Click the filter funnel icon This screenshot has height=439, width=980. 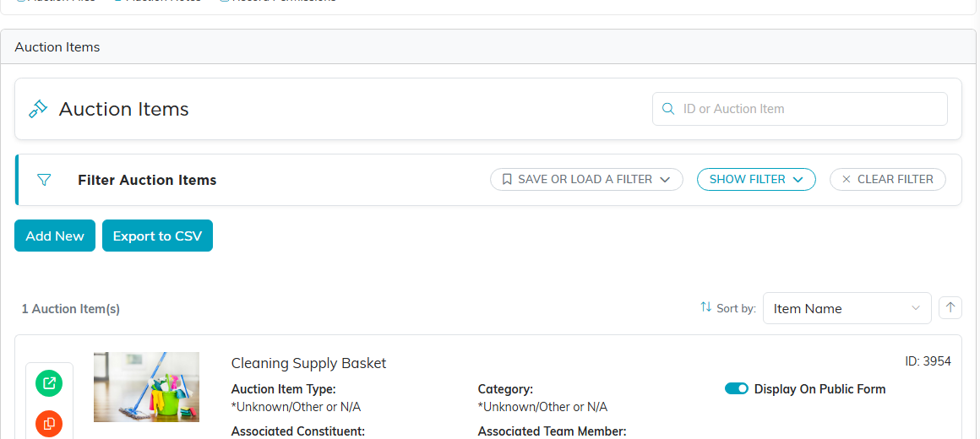(44, 180)
